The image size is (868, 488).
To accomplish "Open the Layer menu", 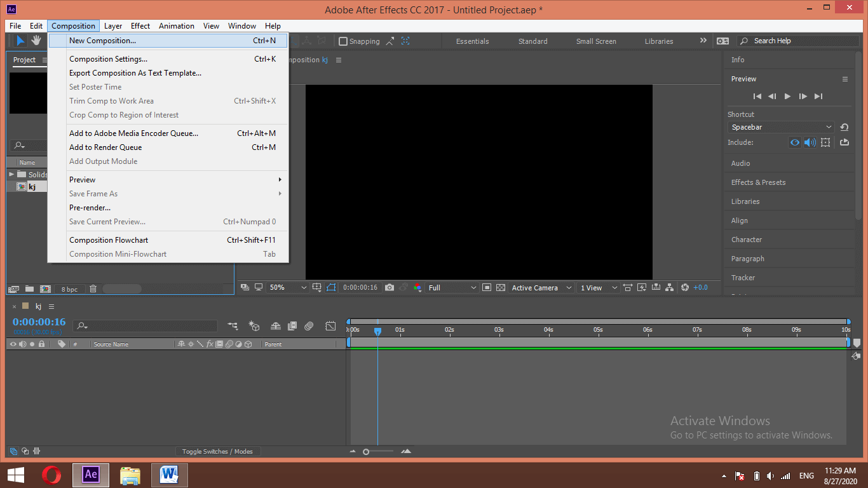I will (x=112, y=26).
